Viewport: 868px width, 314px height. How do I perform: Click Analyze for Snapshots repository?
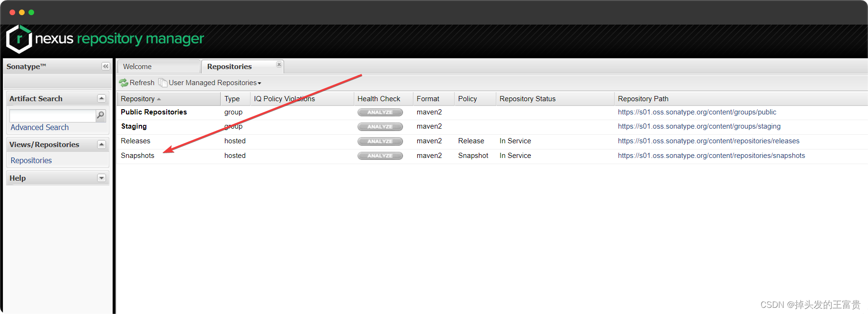380,156
